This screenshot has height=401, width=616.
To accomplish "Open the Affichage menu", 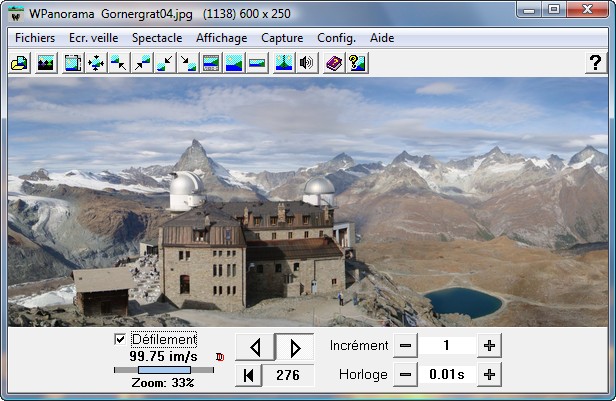I will (x=222, y=38).
